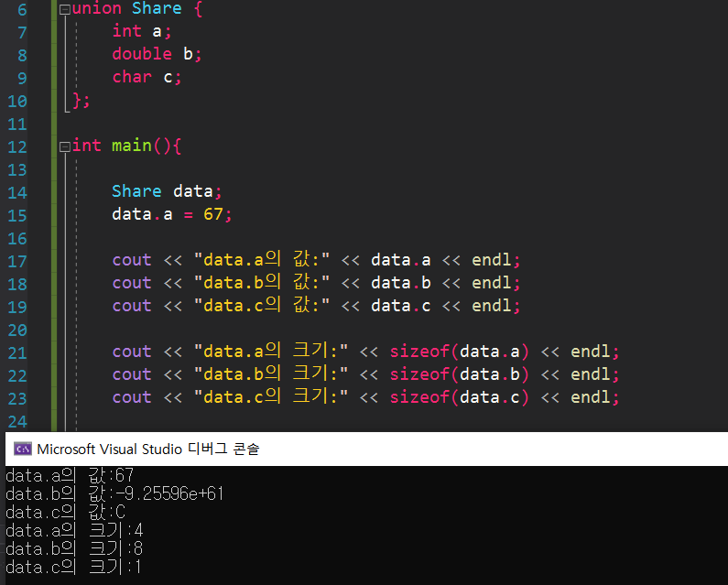Collapse the int main() function block
The width and height of the screenshot is (728, 585).
coord(65,146)
